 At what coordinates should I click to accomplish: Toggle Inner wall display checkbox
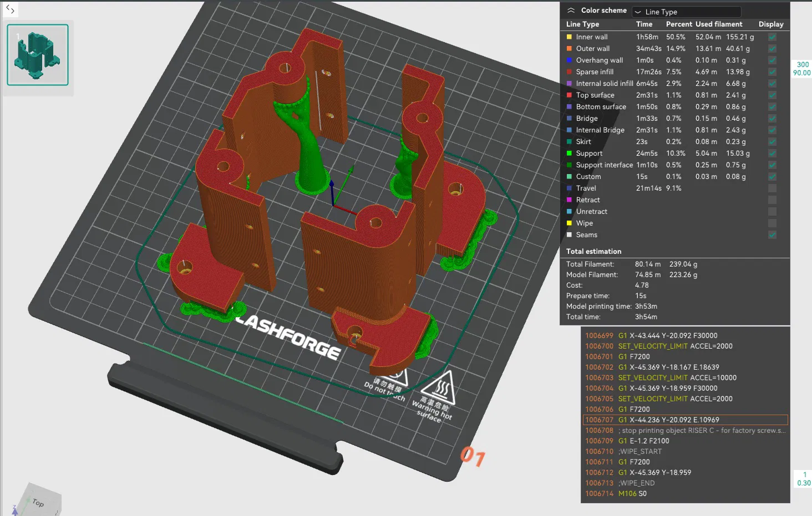772,37
